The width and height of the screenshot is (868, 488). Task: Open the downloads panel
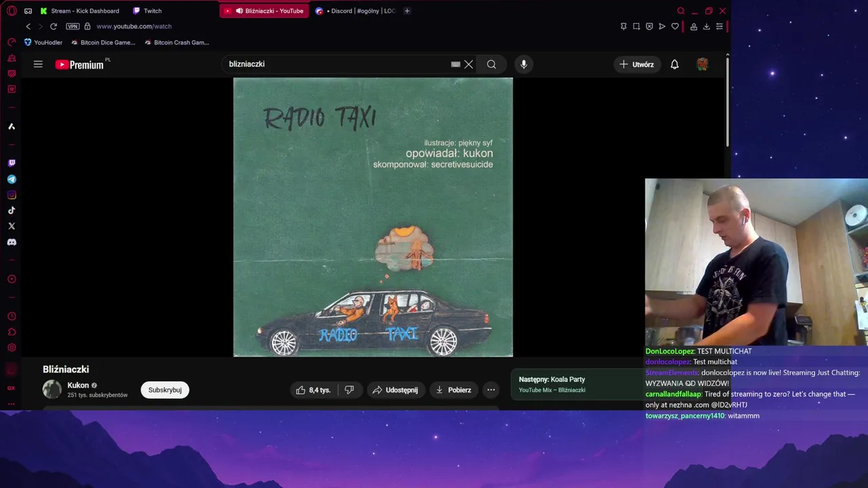(707, 26)
